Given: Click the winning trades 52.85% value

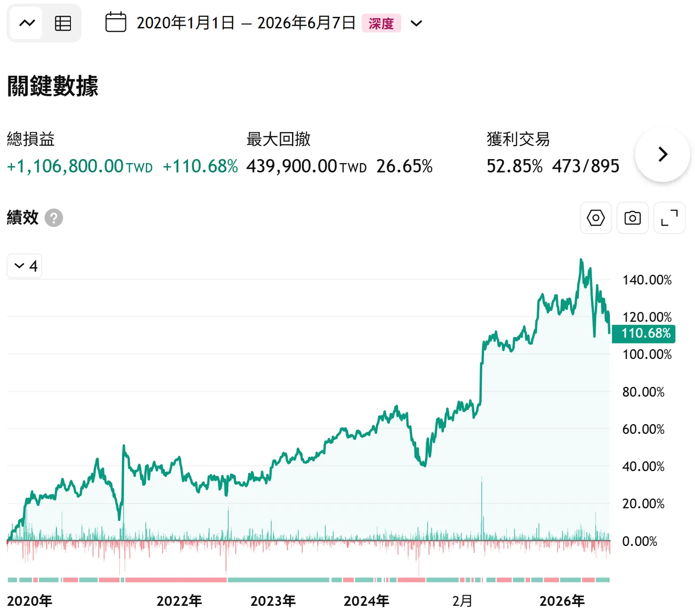Looking at the screenshot, I should [515, 167].
